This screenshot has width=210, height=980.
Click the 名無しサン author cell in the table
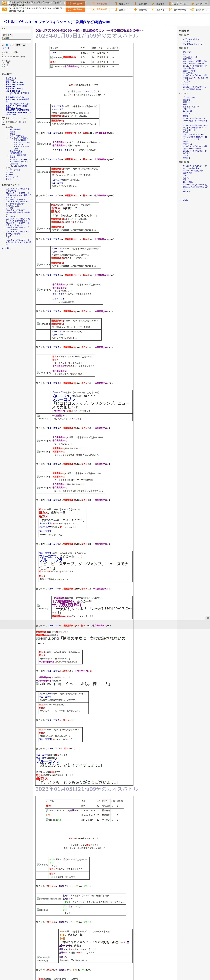coord(85,53)
